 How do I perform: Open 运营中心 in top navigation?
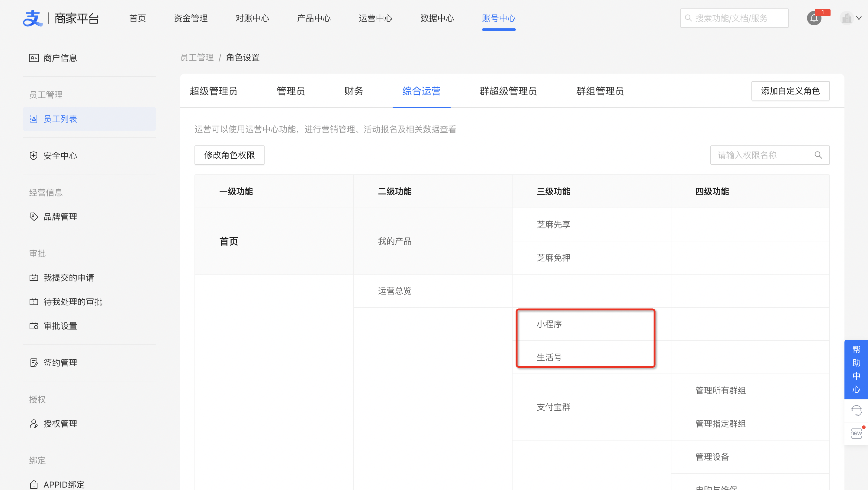[376, 18]
